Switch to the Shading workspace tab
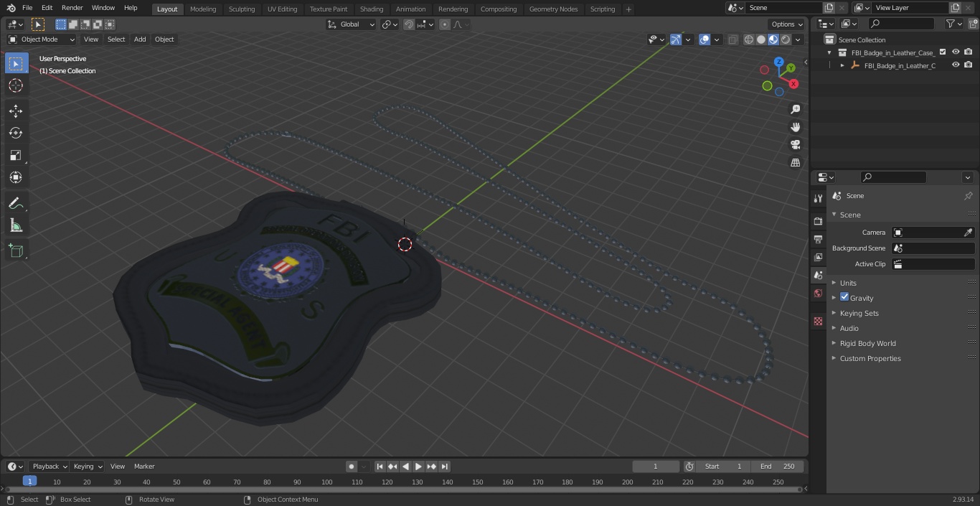 [372, 9]
